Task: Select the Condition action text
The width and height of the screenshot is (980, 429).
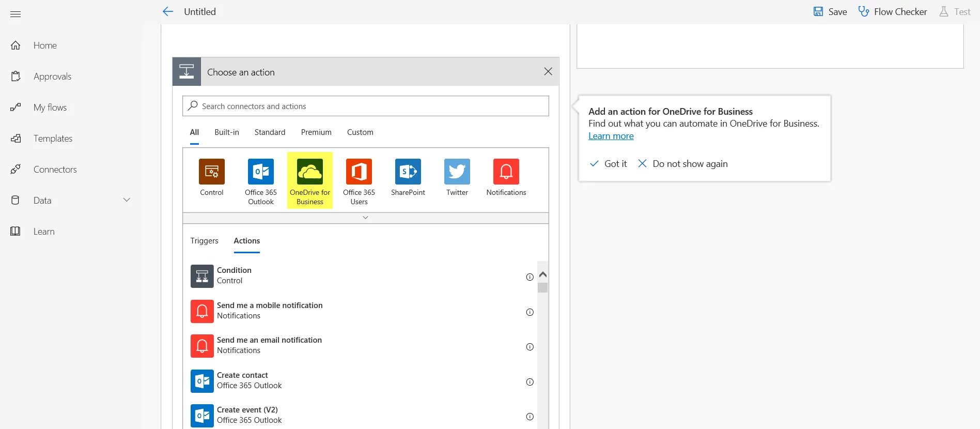Action: coord(234,270)
